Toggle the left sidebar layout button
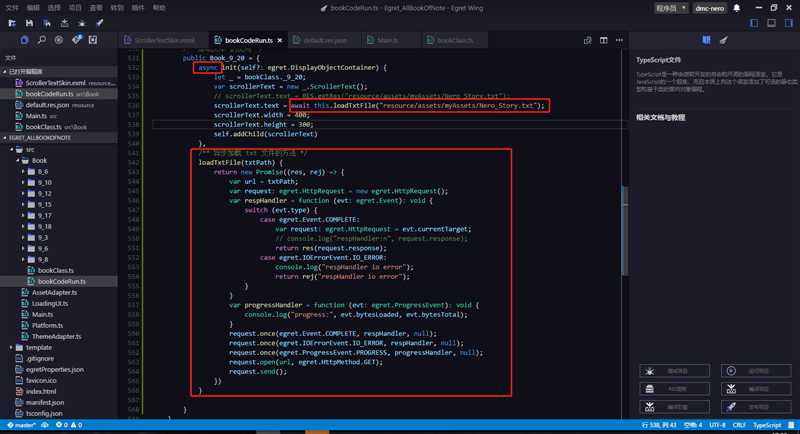 [x=754, y=23]
